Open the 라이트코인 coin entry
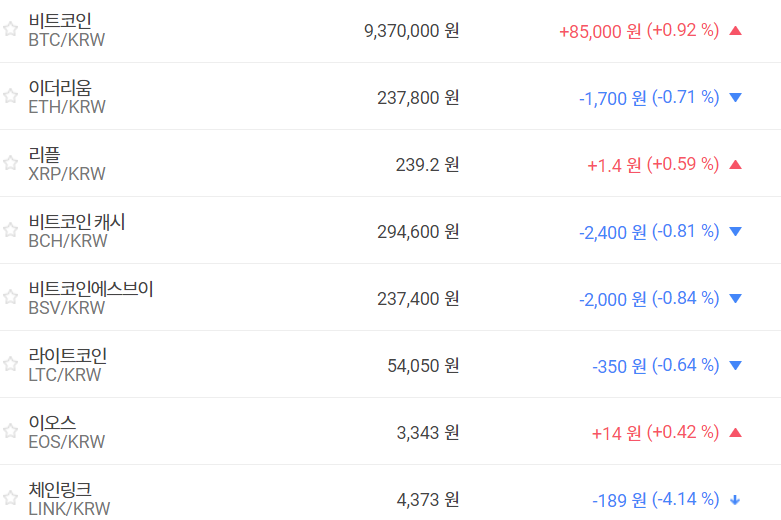 [x=68, y=355]
